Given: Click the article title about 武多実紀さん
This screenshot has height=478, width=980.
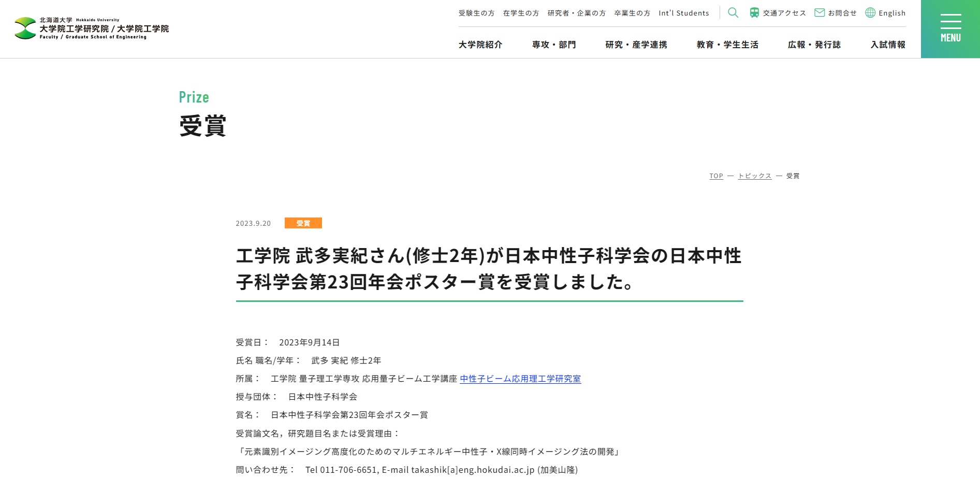Looking at the screenshot, I should coord(489,269).
